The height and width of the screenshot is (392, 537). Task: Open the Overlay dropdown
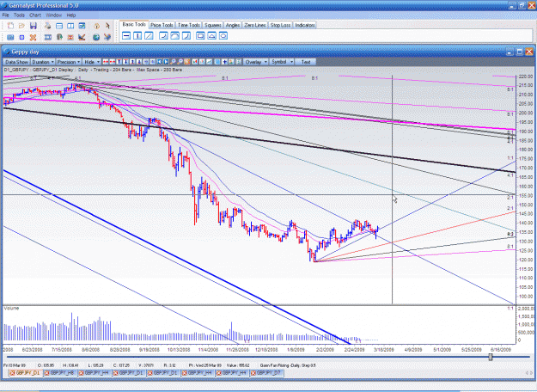click(x=255, y=62)
